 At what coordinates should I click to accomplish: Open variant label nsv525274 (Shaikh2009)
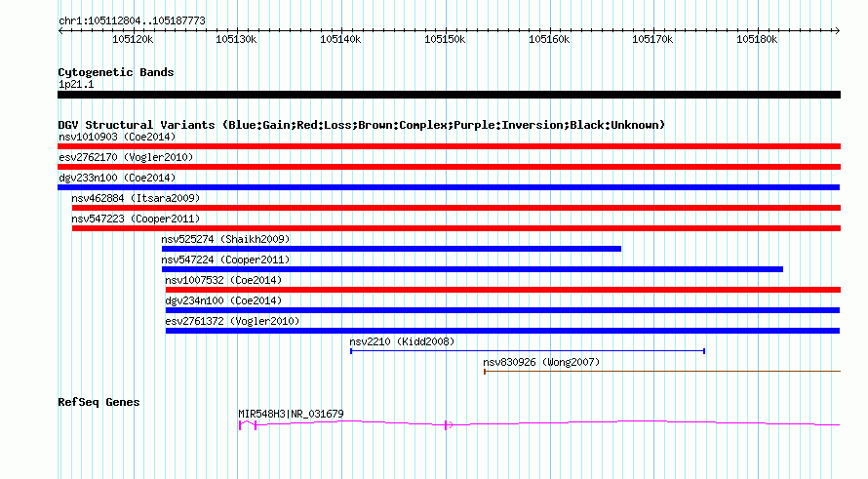[225, 239]
